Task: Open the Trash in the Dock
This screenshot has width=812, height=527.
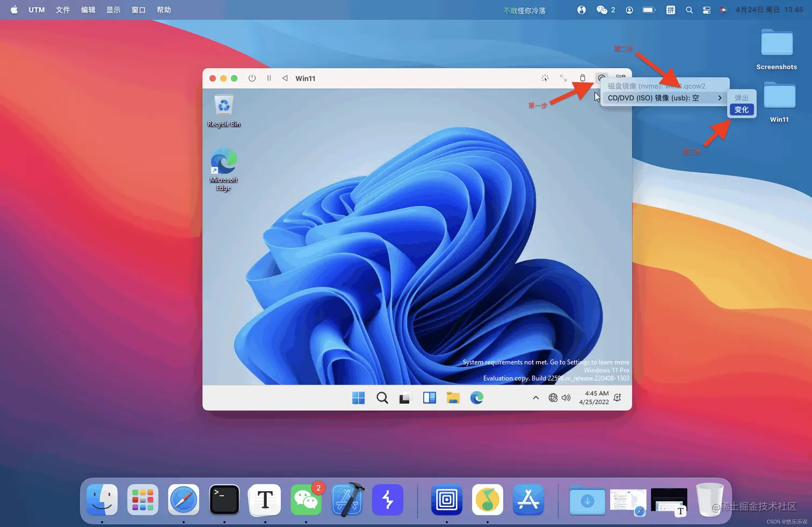Action: pyautogui.click(x=709, y=500)
